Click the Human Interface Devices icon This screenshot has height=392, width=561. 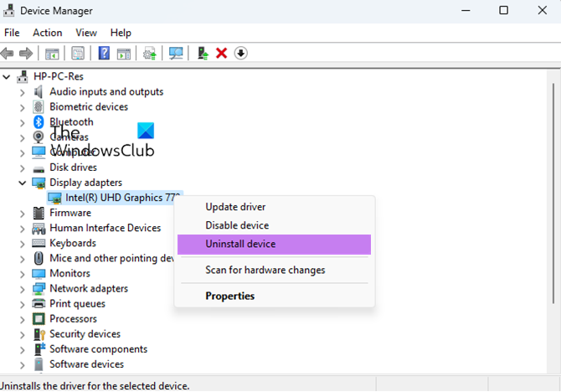(39, 228)
